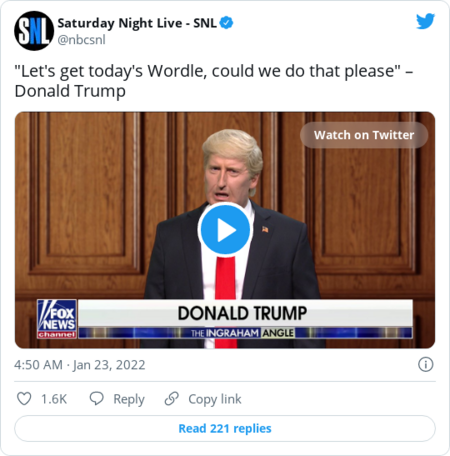
Task: Click The Ingraham Angle ticker in video
Action: pos(242,333)
